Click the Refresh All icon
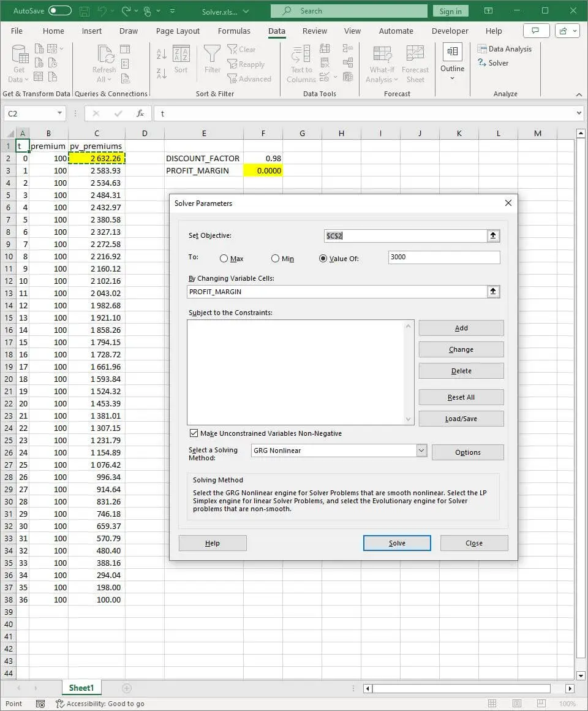 point(105,55)
